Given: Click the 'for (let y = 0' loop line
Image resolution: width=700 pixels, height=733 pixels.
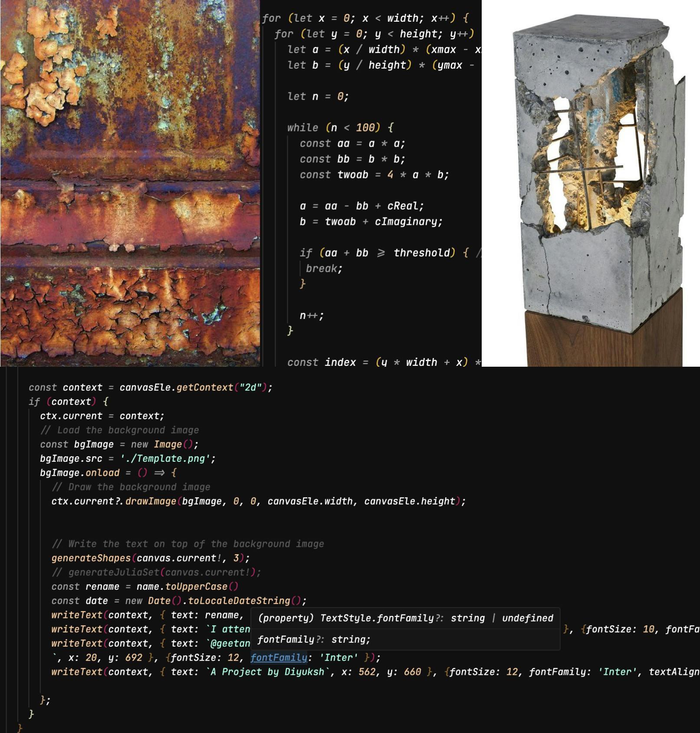Looking at the screenshot, I should (375, 34).
